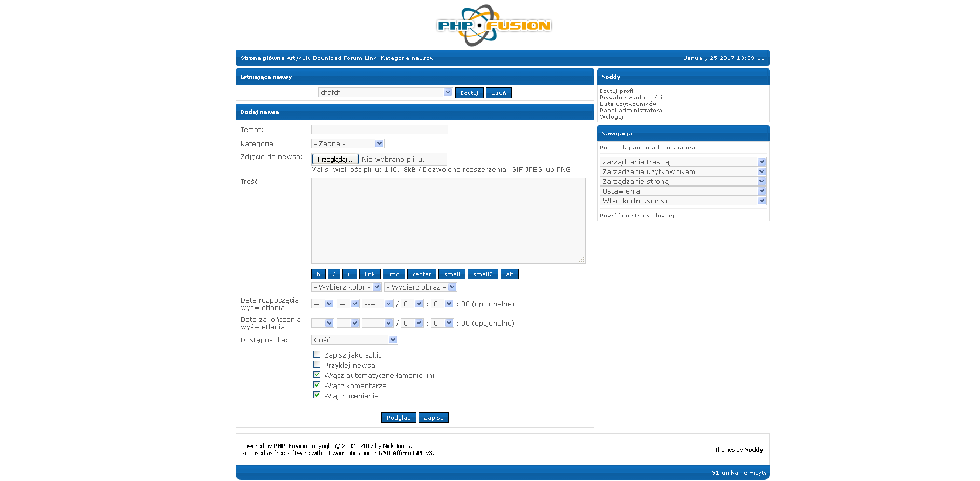Image resolution: width=980 pixels, height=481 pixels.
Task: Insert the small2 text tag
Action: point(483,274)
